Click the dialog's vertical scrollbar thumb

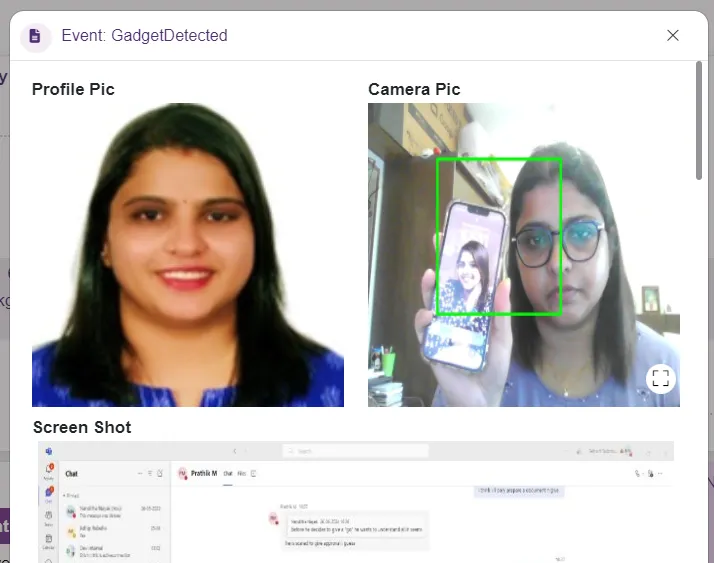pos(699,121)
